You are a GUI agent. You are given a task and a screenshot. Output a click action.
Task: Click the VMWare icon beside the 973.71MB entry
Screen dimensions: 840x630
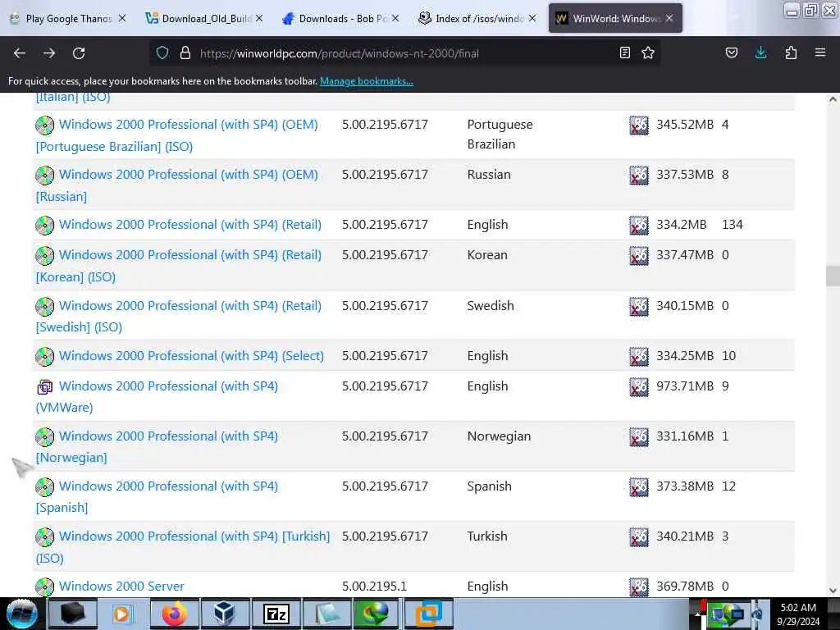coord(44,387)
